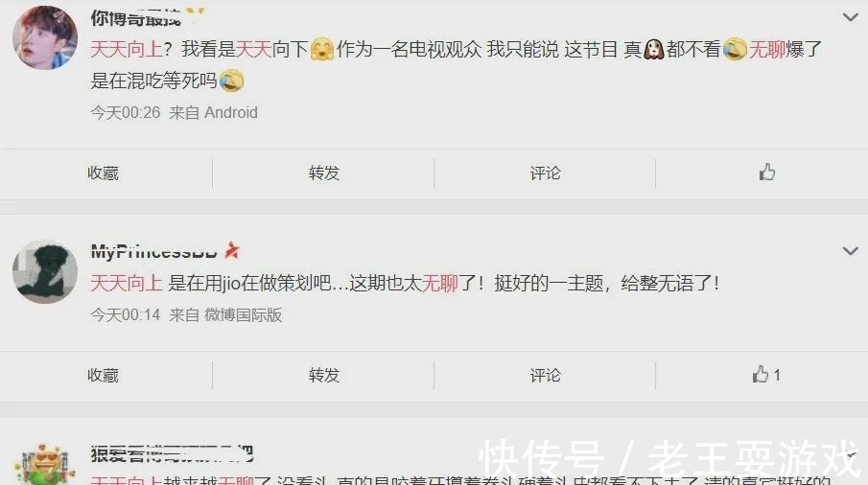The image size is (868, 485).
Task: Click red 天天向上 keyword in MyPrincessBB post
Action: (127, 283)
